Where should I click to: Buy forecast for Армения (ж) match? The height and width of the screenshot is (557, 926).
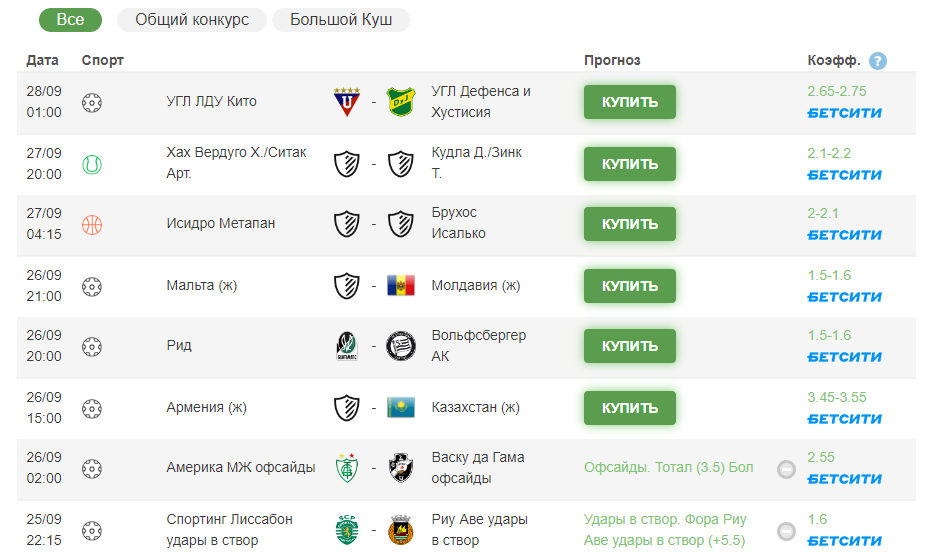coord(630,408)
